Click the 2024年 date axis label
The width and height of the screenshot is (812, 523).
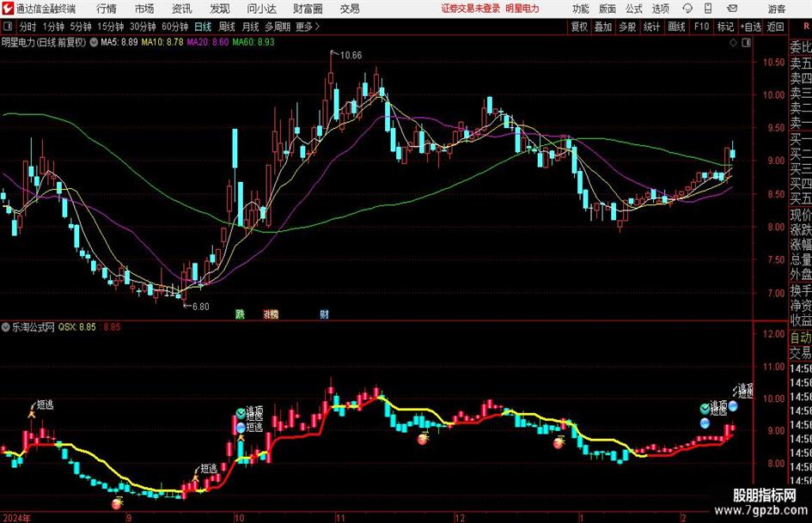pos(16,518)
